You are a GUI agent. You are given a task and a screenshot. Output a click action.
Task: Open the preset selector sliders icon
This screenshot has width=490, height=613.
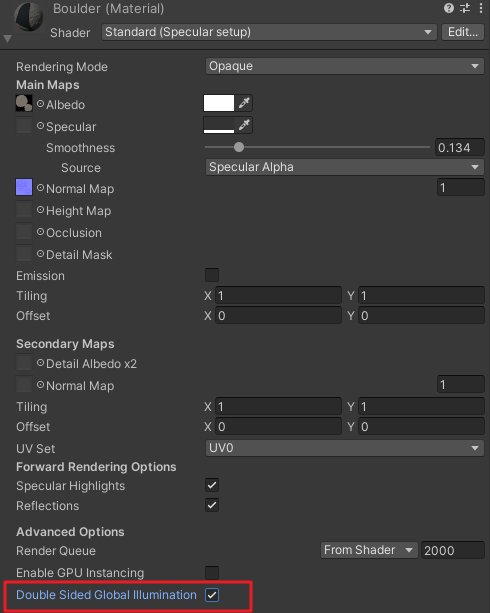click(x=465, y=8)
